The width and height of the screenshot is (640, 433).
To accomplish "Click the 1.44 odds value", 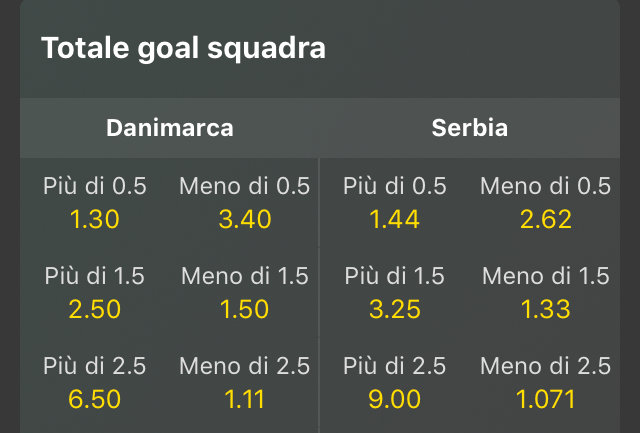I will click(x=394, y=219).
